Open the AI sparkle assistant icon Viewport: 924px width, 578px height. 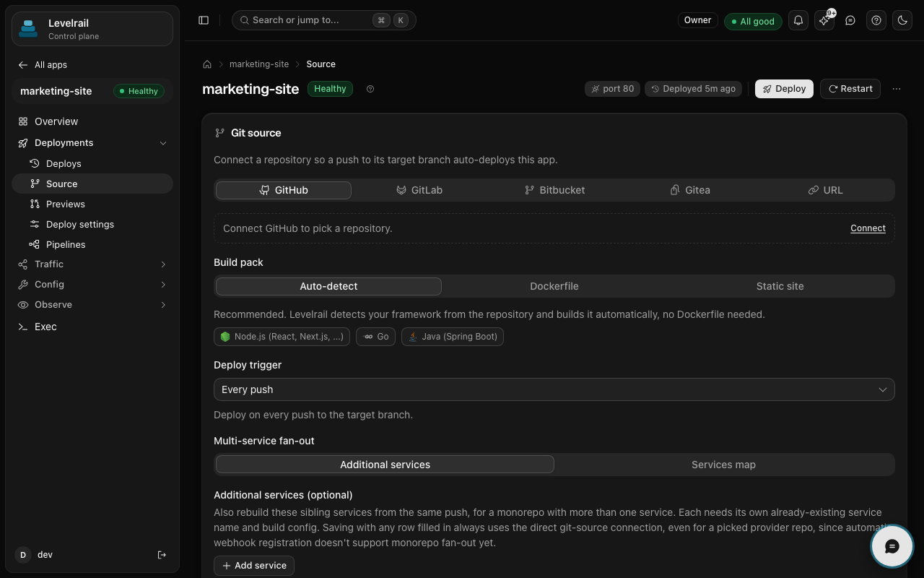pyautogui.click(x=824, y=21)
